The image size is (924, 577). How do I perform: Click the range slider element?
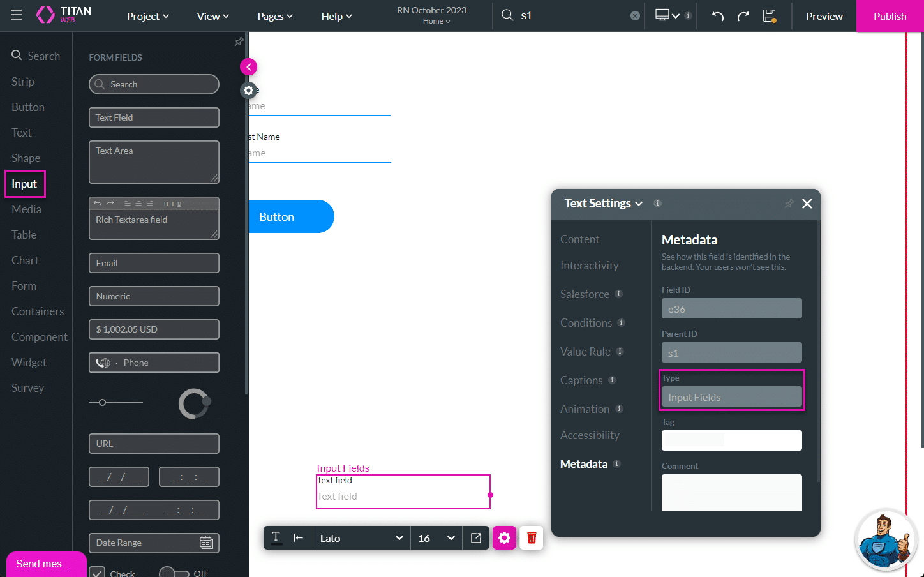coord(116,403)
